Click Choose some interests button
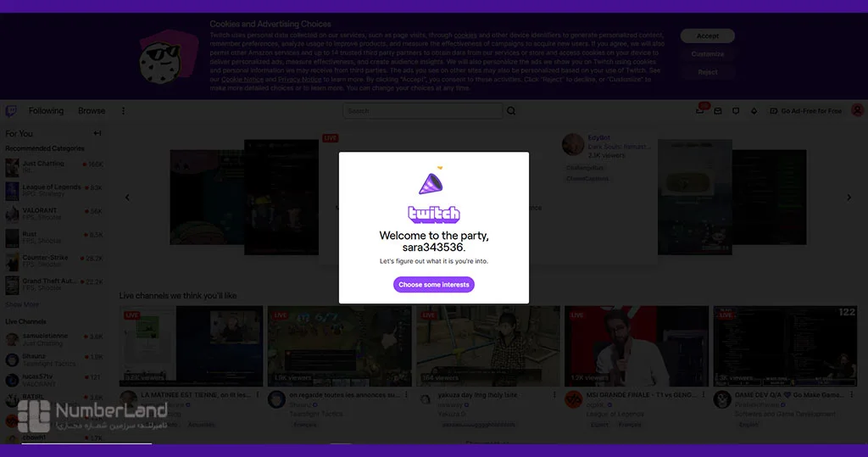Viewport: 868px width, 457px height. (x=434, y=285)
